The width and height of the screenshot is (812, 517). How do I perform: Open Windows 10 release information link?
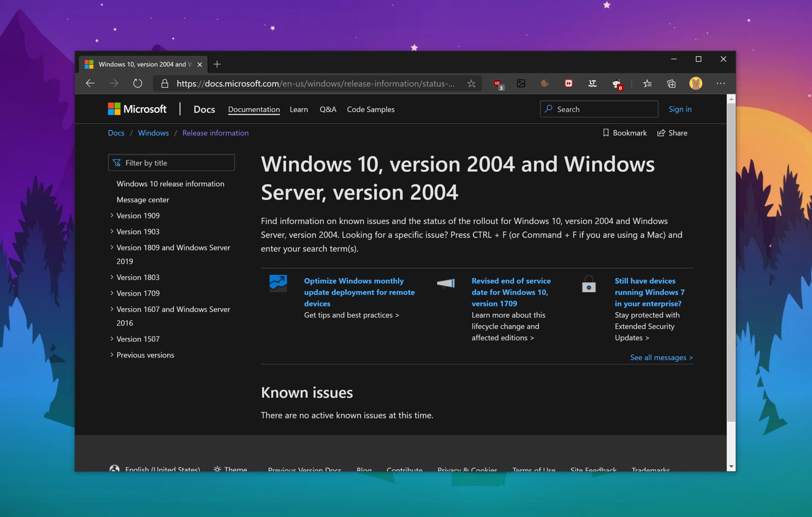click(170, 183)
